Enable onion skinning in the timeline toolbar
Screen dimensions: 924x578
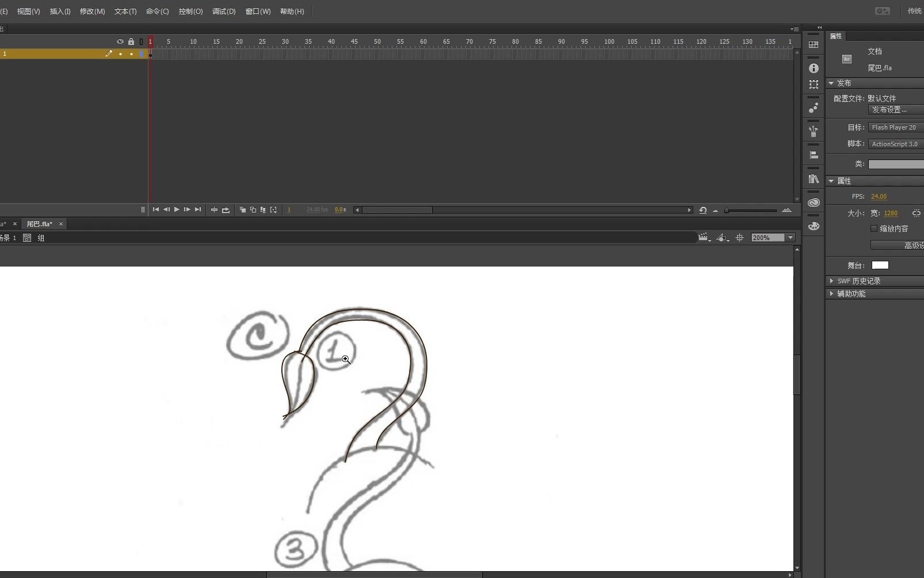pos(243,210)
